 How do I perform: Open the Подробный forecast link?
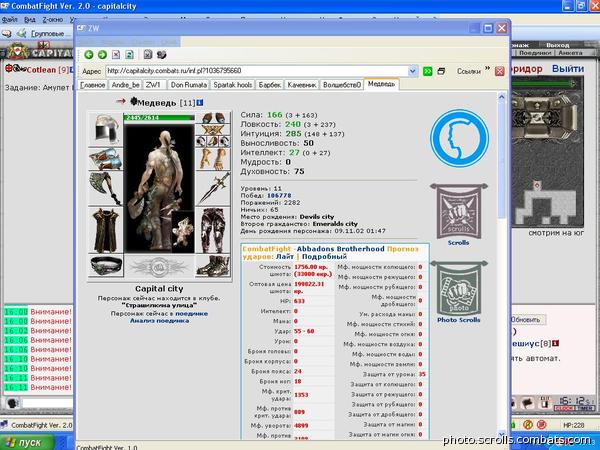tap(324, 256)
